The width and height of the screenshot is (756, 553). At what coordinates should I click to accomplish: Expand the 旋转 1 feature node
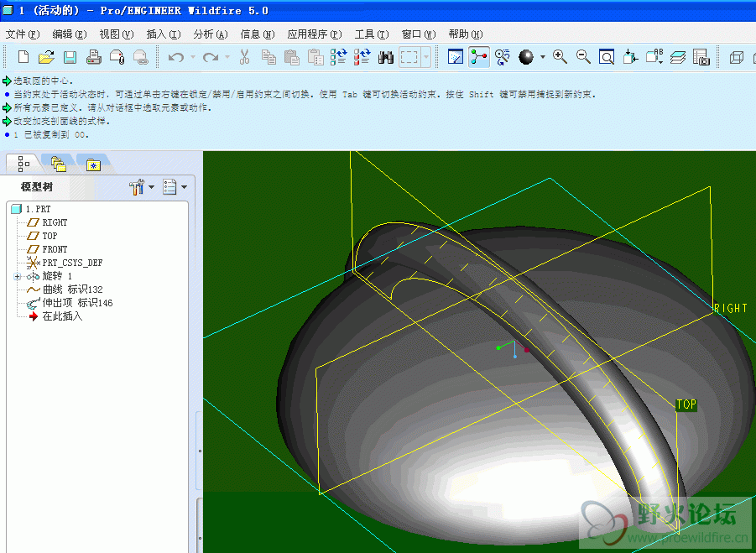[18, 276]
